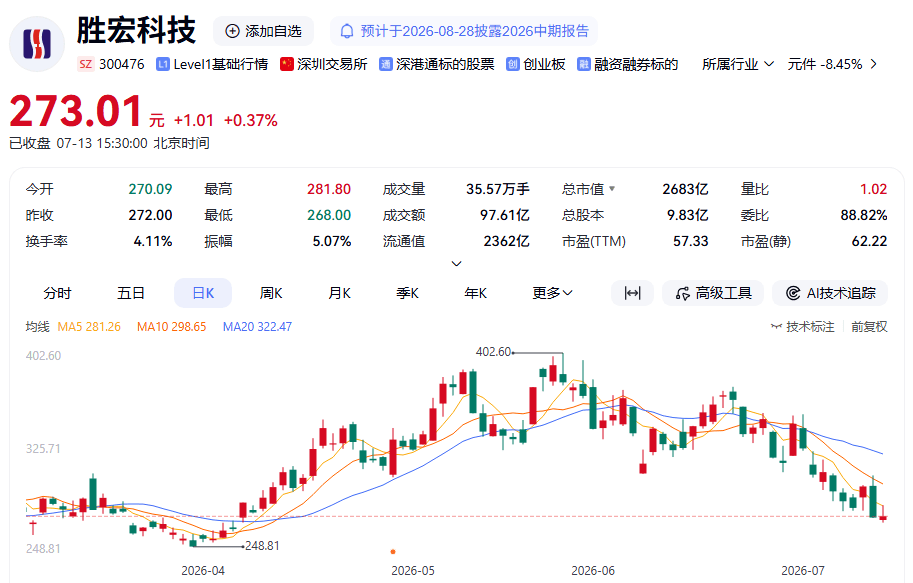Select the 年K chart tab
913x583 pixels.
476,293
